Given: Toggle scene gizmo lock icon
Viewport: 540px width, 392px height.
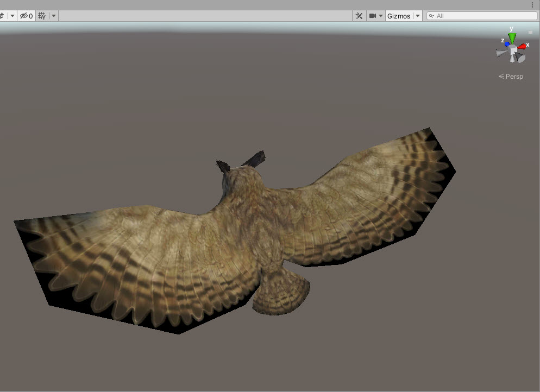Looking at the screenshot, I should click(530, 32).
